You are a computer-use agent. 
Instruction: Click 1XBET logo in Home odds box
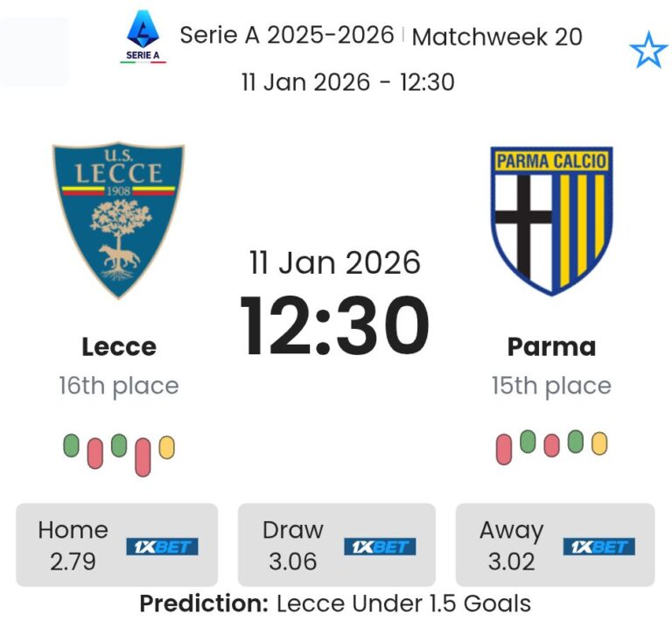tap(162, 547)
